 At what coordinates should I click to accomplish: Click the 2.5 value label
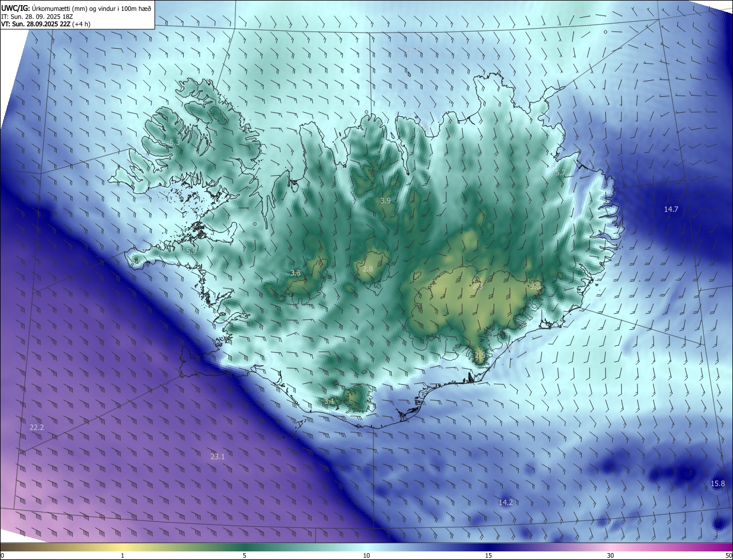(x=480, y=355)
